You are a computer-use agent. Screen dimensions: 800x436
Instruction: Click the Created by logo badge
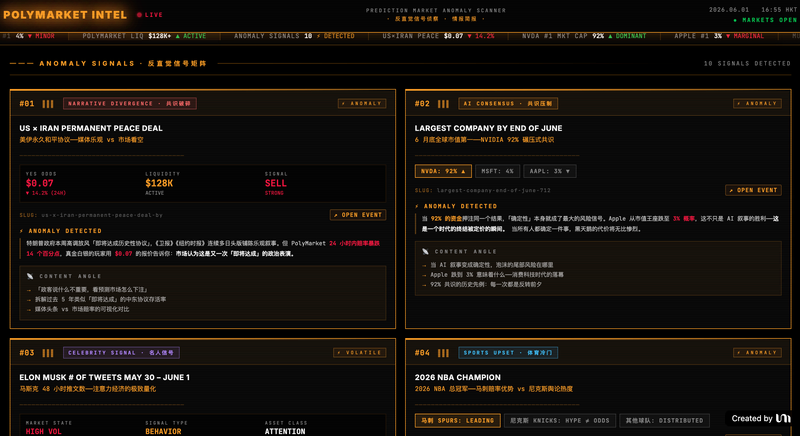pyautogui.click(x=761, y=419)
